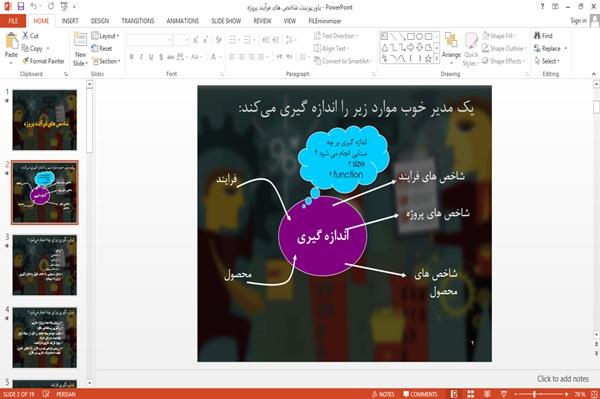Expand the Layout dropdown
Screen dimensions: 600x399
(x=105, y=36)
